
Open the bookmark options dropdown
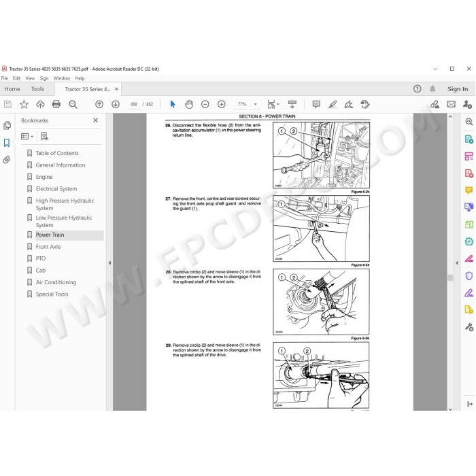coord(27,136)
